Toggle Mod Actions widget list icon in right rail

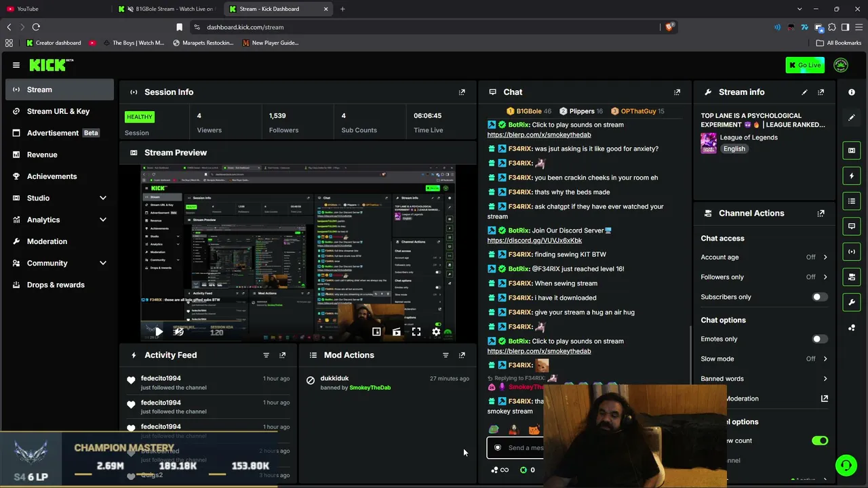pyautogui.click(x=852, y=201)
